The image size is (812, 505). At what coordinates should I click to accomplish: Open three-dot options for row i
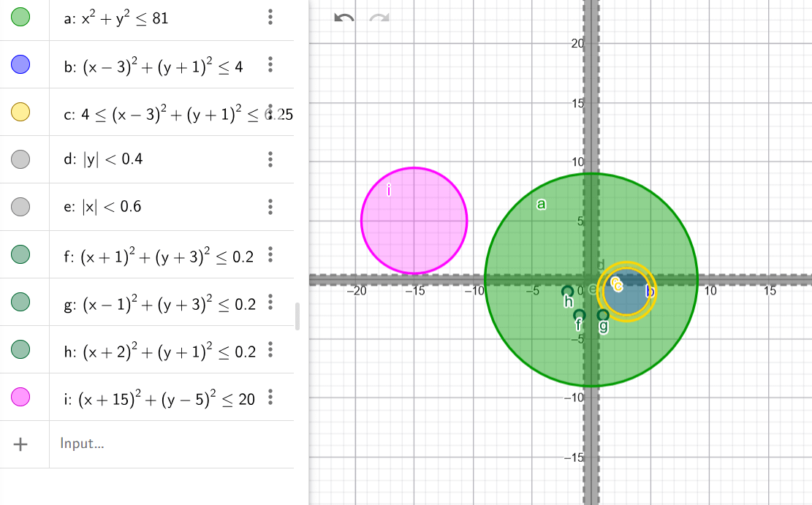pyautogui.click(x=270, y=398)
